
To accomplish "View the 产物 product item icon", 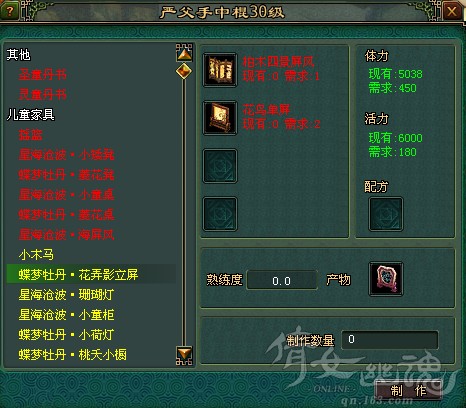I will point(386,279).
